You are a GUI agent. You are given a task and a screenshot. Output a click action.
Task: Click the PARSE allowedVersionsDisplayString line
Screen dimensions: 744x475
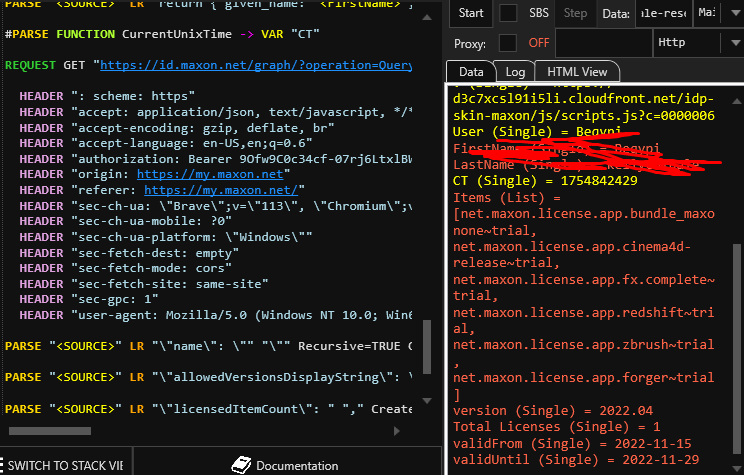pyautogui.click(x=208, y=377)
